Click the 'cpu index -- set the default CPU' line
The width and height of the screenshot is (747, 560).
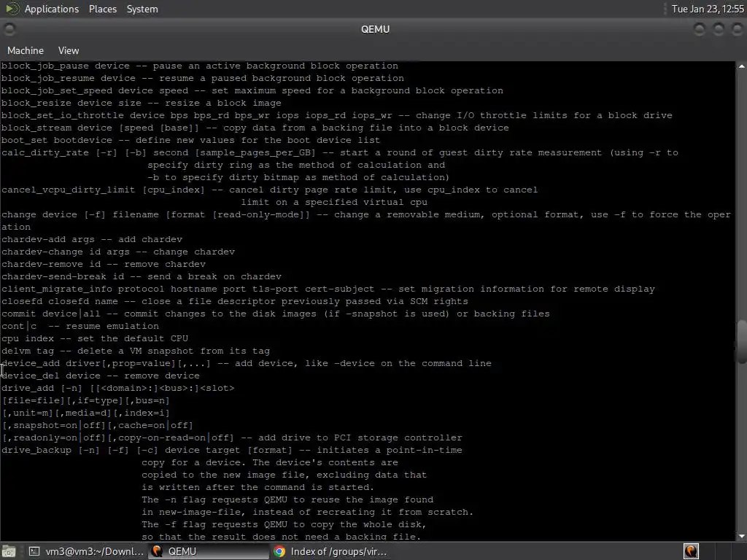tap(94, 338)
